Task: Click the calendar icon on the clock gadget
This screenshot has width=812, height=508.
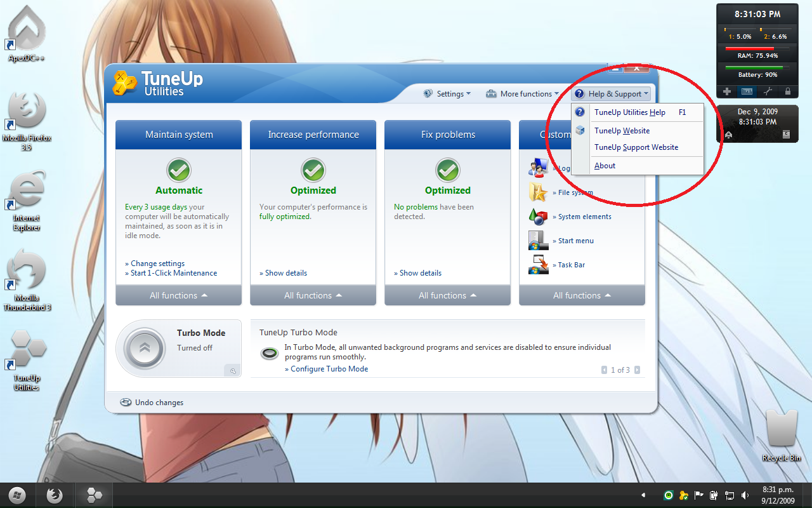Action: (786, 135)
